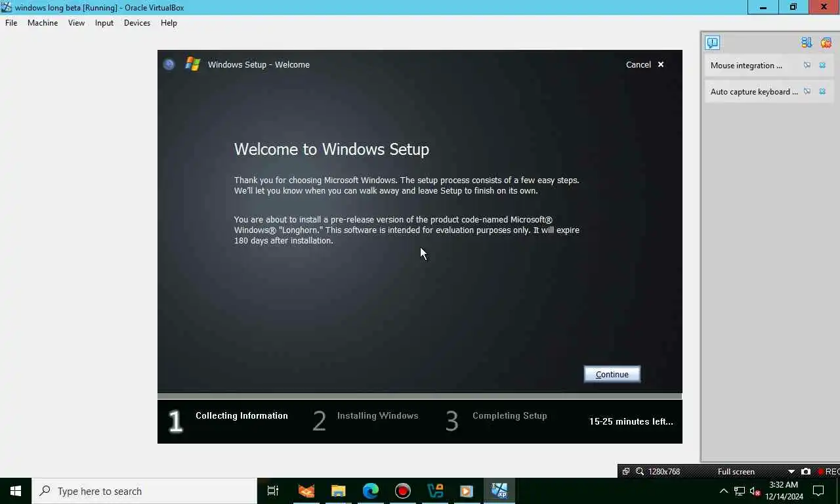
Task: Cancel the Windows Setup wizard
Action: point(645,64)
